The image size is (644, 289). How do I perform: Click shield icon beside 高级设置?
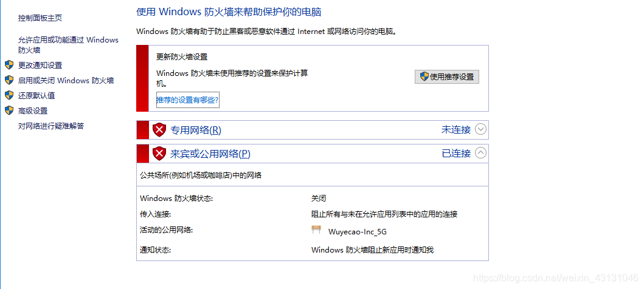(x=9, y=110)
